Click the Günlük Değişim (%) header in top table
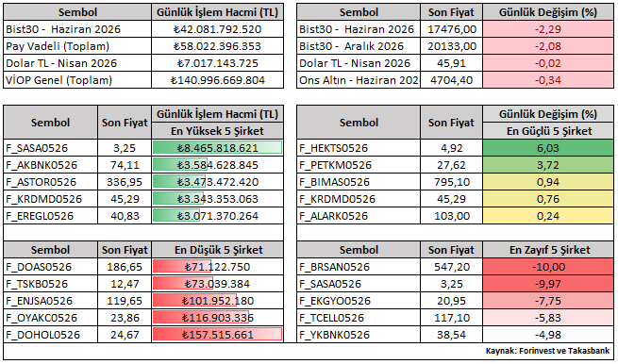618x364 pixels. (x=548, y=12)
